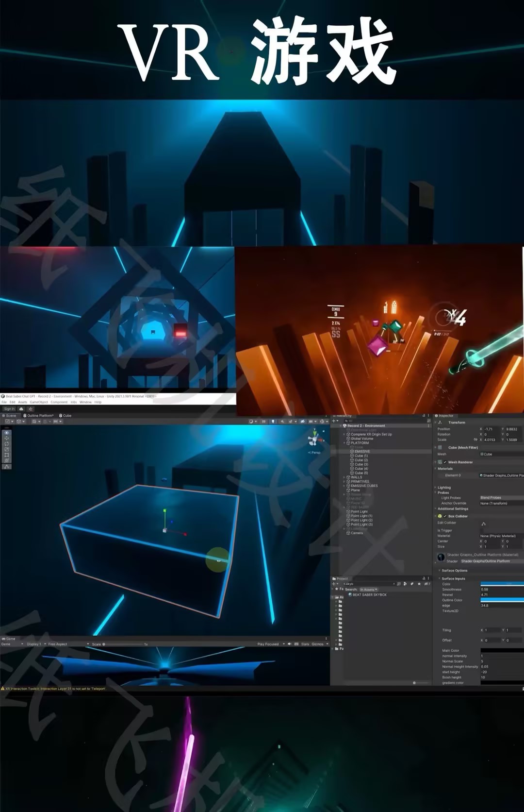Click the Project panel lock icon
Screen dimensions: 524x812
(x=424, y=578)
